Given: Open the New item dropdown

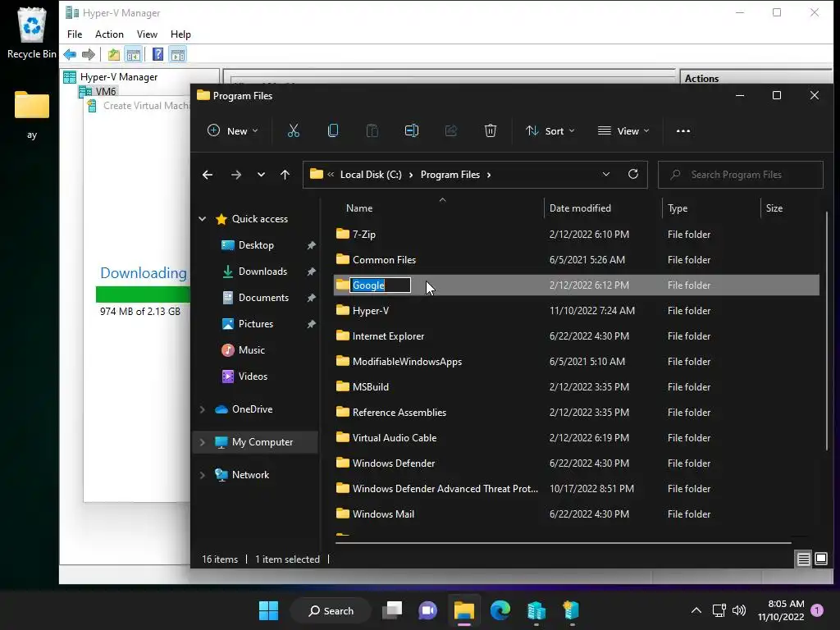Looking at the screenshot, I should pos(232,130).
